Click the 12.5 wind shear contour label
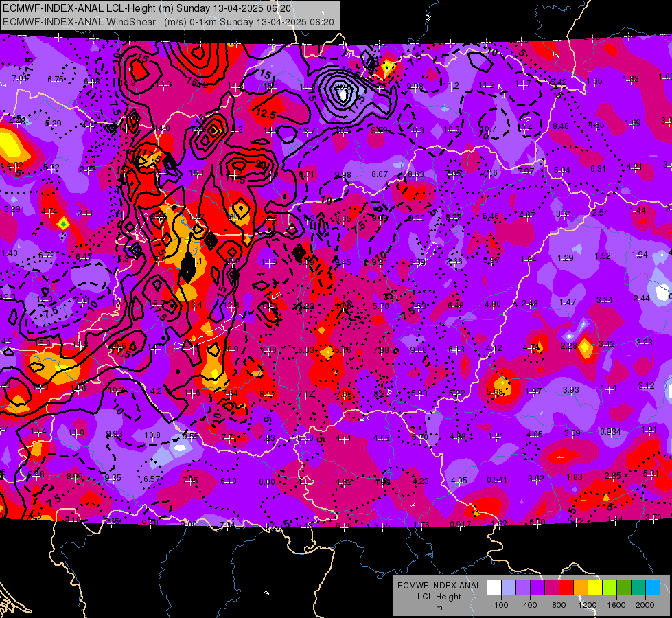 pos(266,114)
